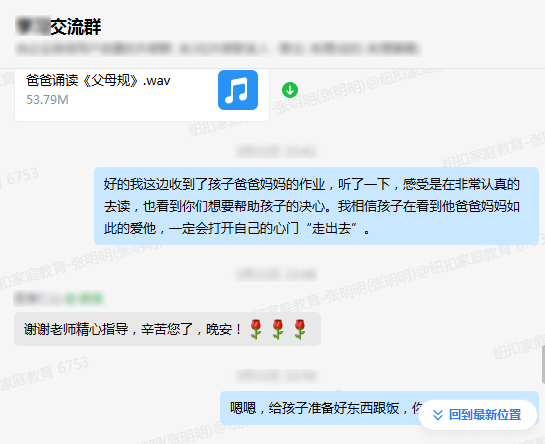Select the 嗯嗯，给孩子准备好东西跟饭 message
This screenshot has width=545, height=444.
tap(379, 408)
